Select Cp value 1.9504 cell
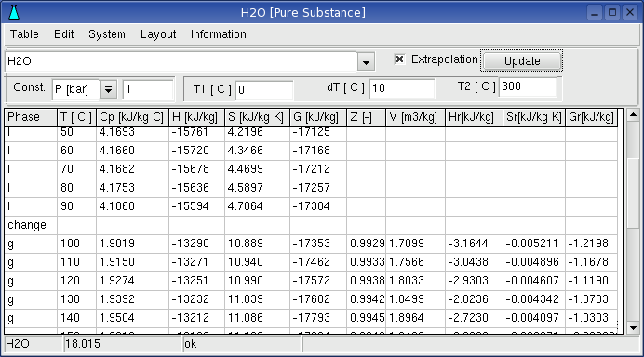The width and height of the screenshot is (644, 357). tap(132, 318)
